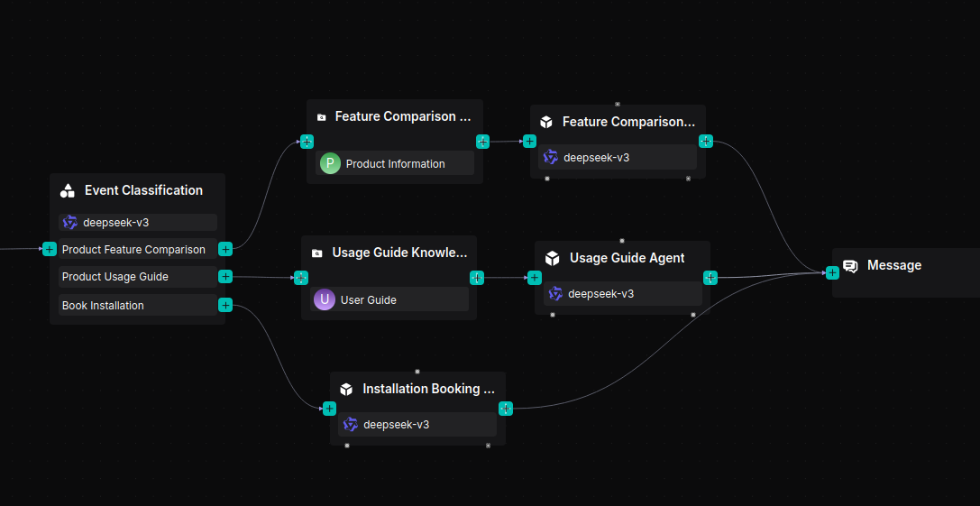The width and height of the screenshot is (980, 506).
Task: Select deepseek-v3 model in Event Classification
Action: point(138,222)
